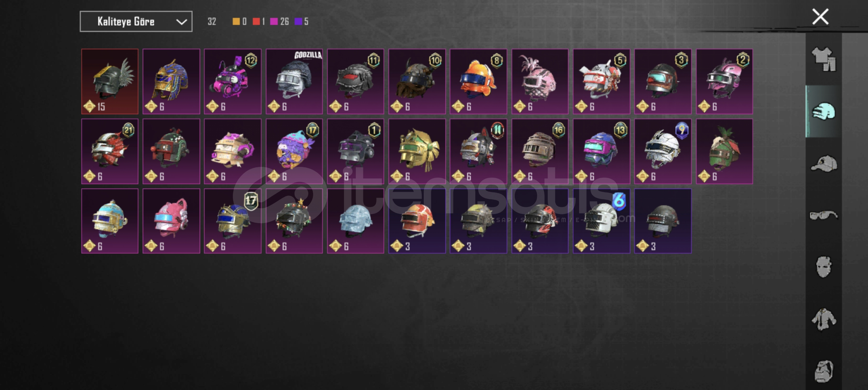Open the Kaliteye Göre sort dropdown

pos(136,22)
